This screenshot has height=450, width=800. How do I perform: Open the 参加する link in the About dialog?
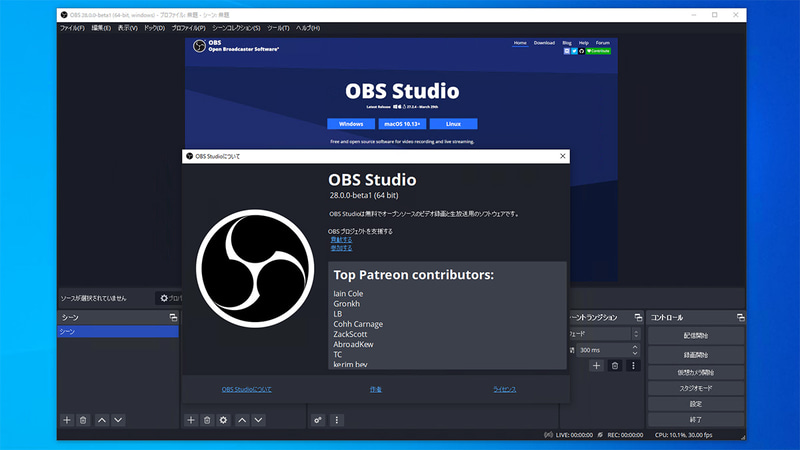[341, 248]
